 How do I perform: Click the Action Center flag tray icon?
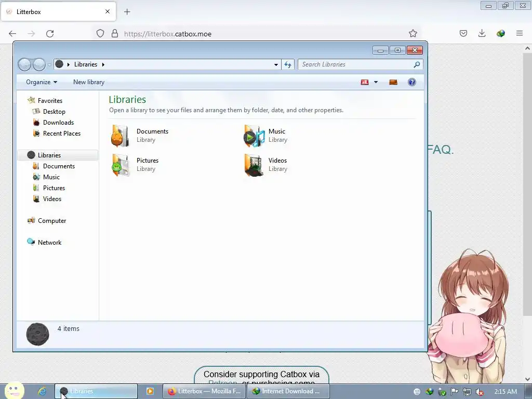454,392
